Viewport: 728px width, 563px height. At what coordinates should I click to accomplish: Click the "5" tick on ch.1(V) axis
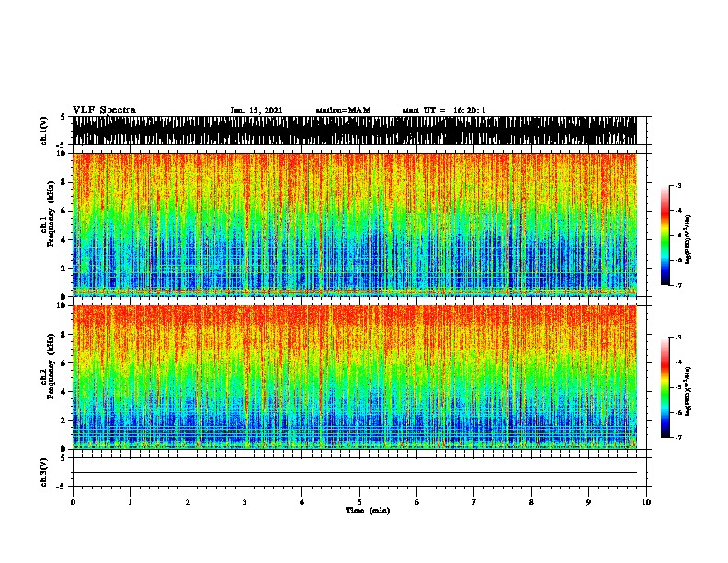[x=63, y=117]
